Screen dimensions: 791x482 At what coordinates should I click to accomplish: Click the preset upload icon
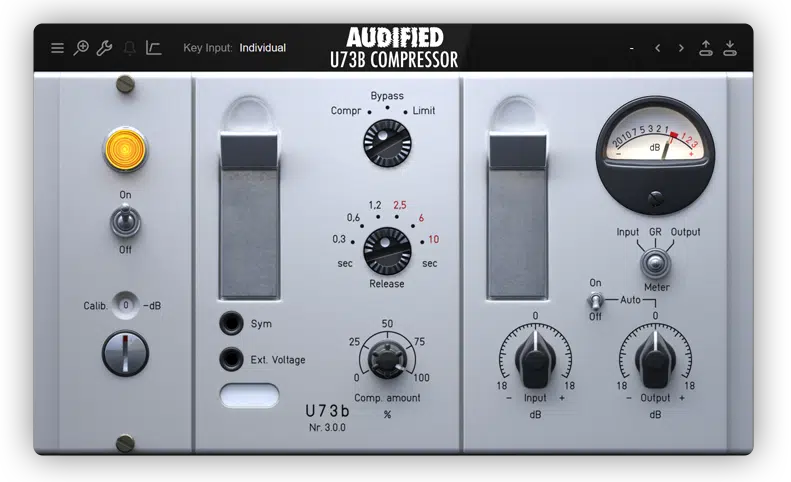706,48
